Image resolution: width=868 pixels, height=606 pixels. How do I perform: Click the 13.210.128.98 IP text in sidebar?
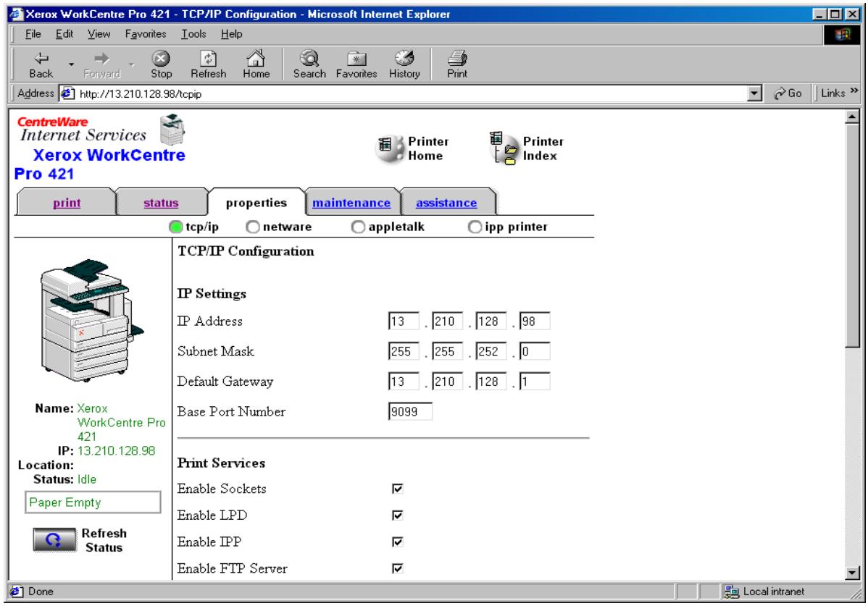[116, 450]
